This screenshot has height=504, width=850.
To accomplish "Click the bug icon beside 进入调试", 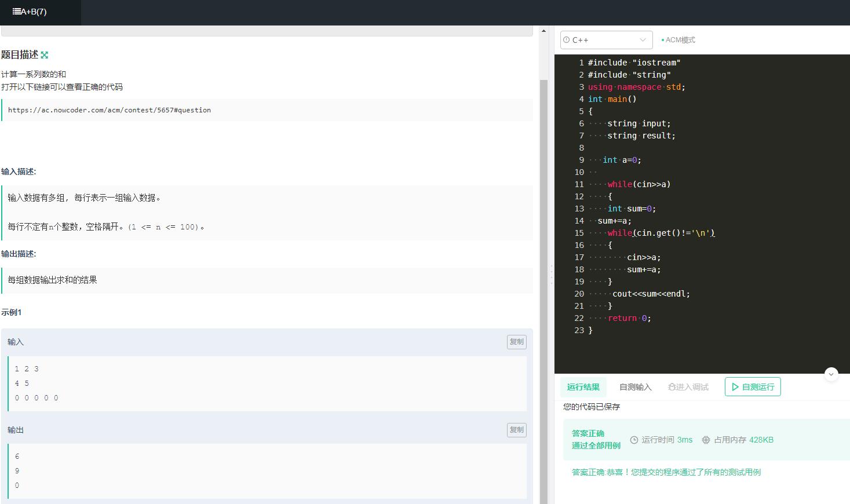I will coord(672,387).
